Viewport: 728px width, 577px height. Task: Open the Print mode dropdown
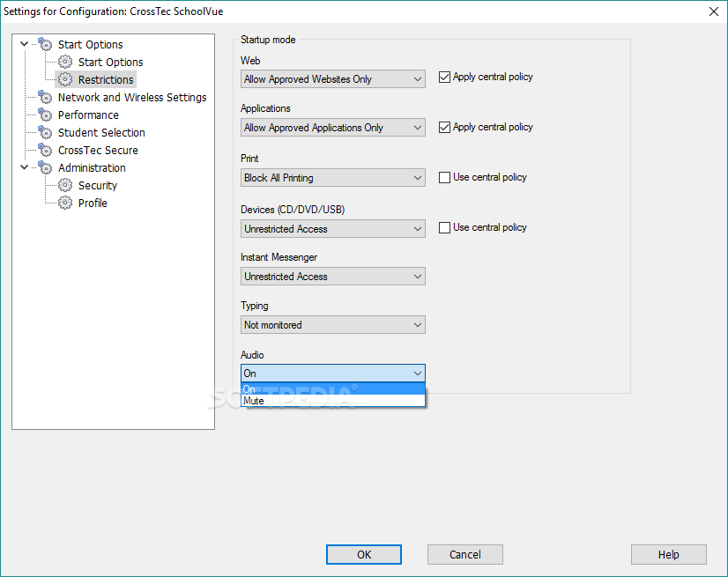[333, 177]
